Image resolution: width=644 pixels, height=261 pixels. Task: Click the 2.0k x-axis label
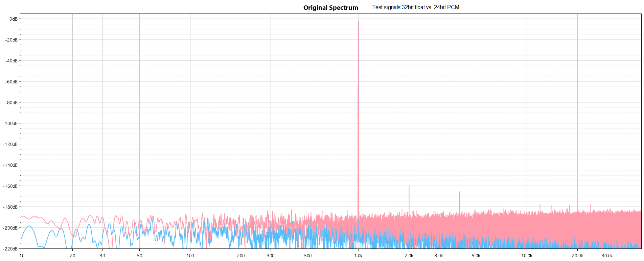(x=409, y=256)
